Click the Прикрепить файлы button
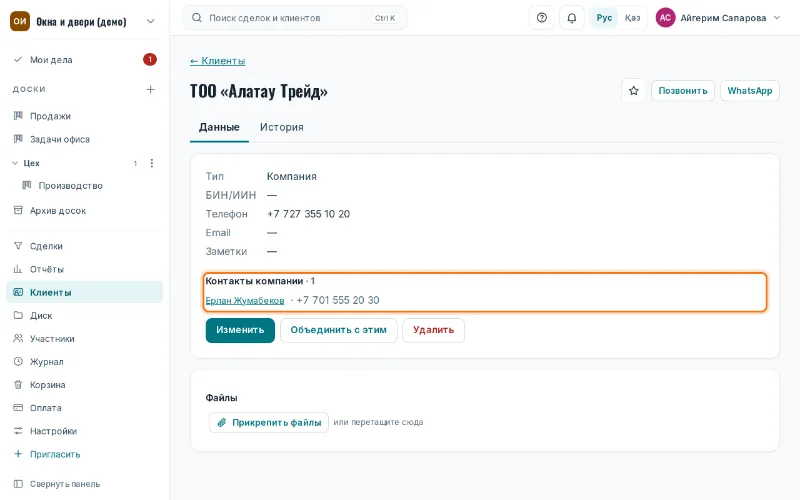Screen dimensions: 800x500 click(268, 422)
